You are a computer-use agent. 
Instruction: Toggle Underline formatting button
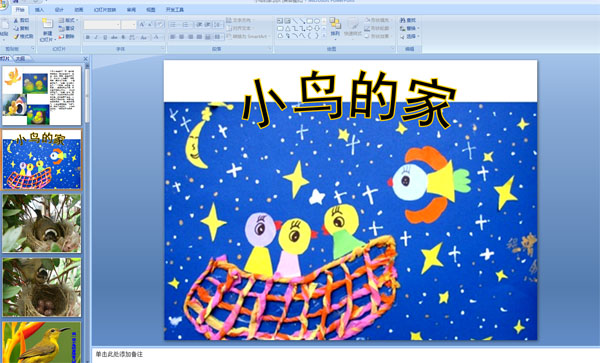pyautogui.click(x=105, y=37)
